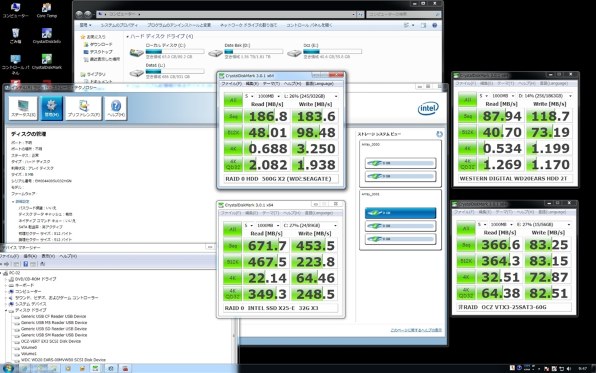Click the Windows Start orb
Viewport: 596px width, 373px height.
(8, 368)
